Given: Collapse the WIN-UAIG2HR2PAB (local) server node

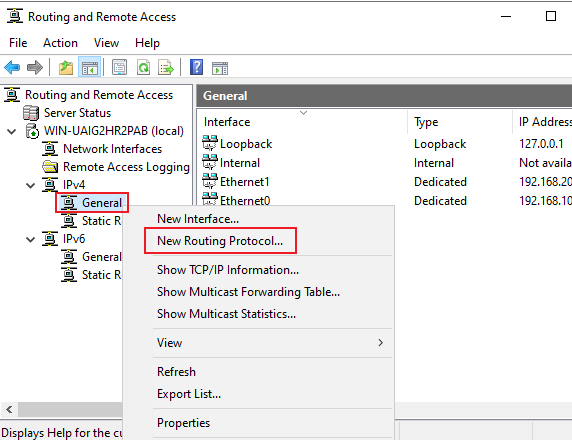Looking at the screenshot, I should pos(12,131).
